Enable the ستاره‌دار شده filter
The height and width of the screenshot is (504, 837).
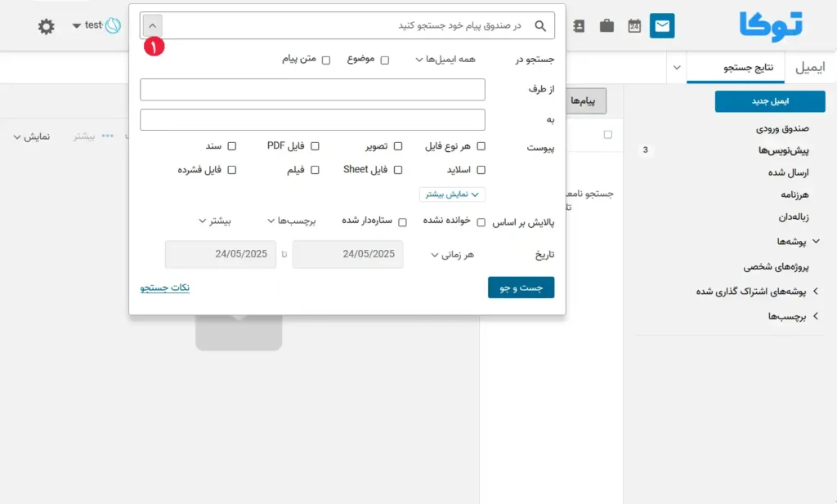pyautogui.click(x=402, y=222)
